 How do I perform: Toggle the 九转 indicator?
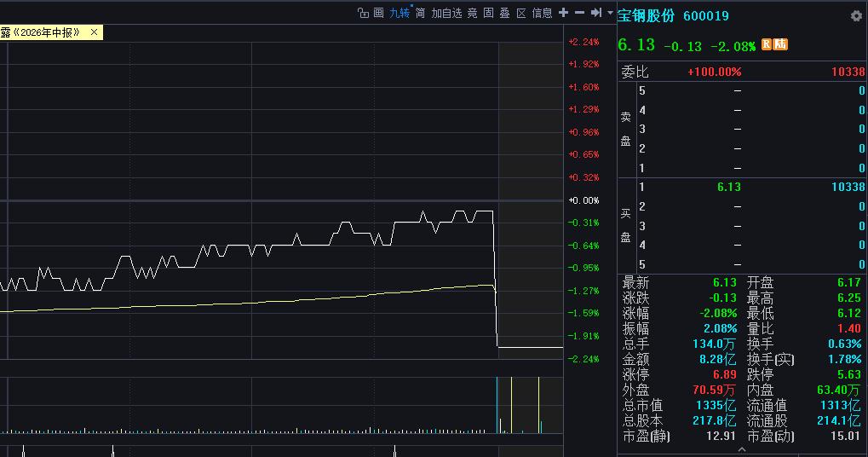click(400, 13)
